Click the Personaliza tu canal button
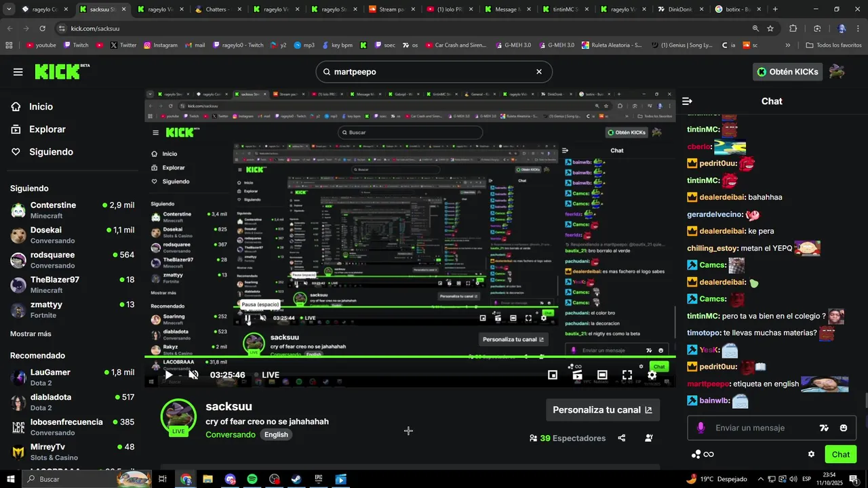The width and height of the screenshot is (868, 488). point(603,410)
